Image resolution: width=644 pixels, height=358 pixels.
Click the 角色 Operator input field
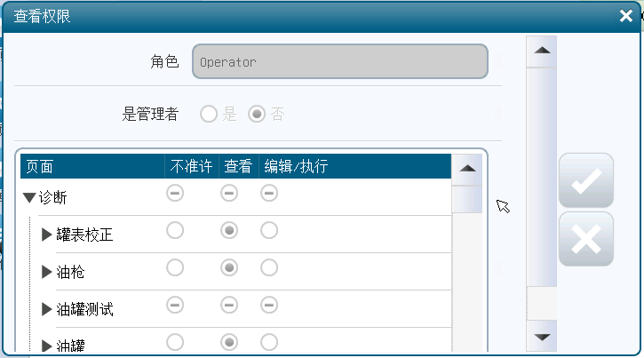(x=340, y=62)
